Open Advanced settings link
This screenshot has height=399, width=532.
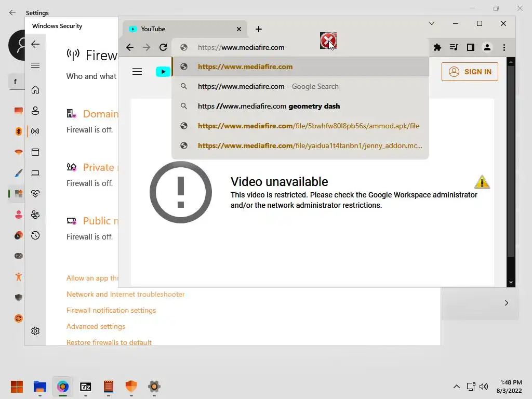[x=96, y=326]
